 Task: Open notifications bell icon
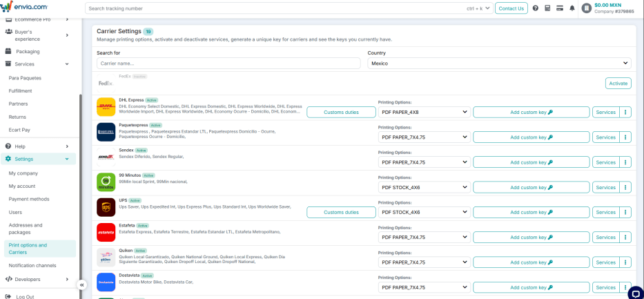[572, 8]
